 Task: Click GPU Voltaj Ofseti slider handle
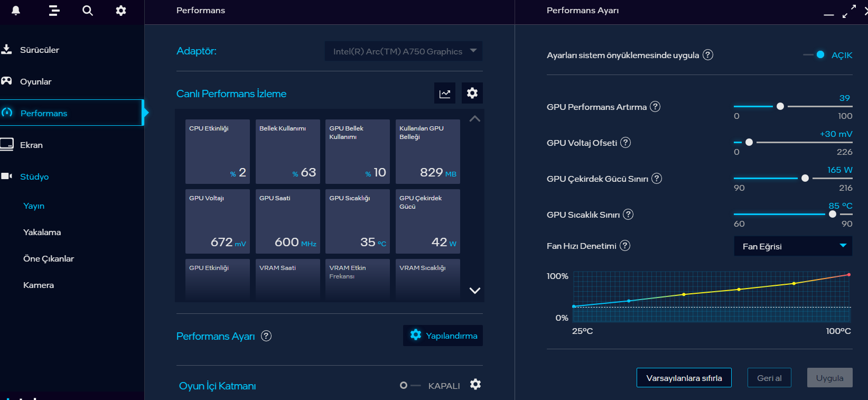tap(749, 142)
